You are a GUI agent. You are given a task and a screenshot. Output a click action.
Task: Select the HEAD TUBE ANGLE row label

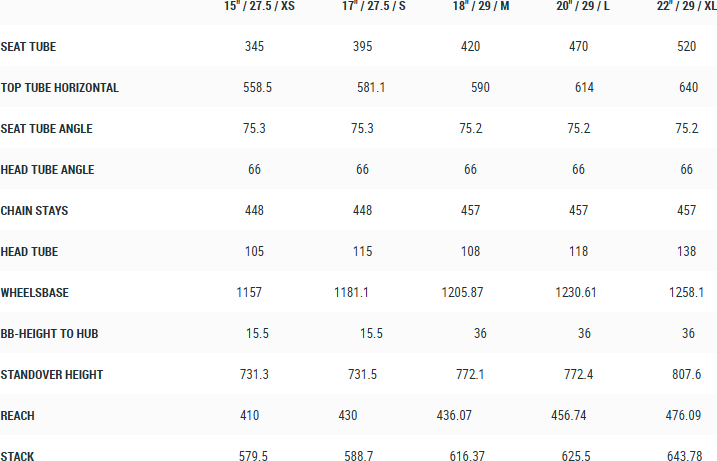pos(48,170)
